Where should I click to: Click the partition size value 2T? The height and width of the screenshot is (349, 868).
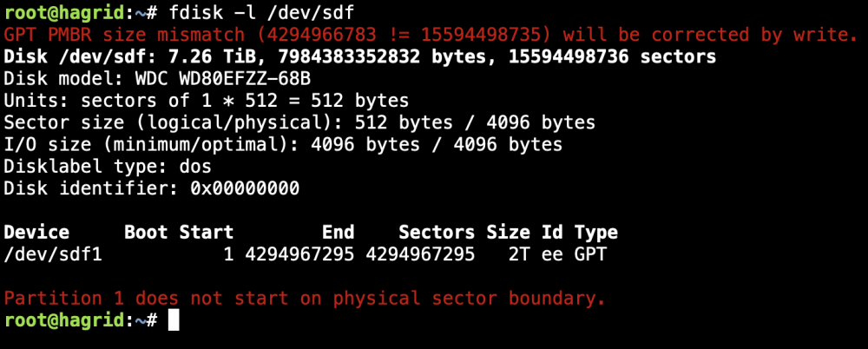point(519,254)
